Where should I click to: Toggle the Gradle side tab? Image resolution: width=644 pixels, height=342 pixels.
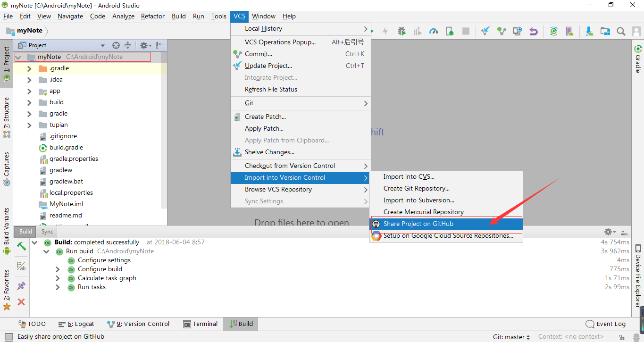tap(638, 58)
